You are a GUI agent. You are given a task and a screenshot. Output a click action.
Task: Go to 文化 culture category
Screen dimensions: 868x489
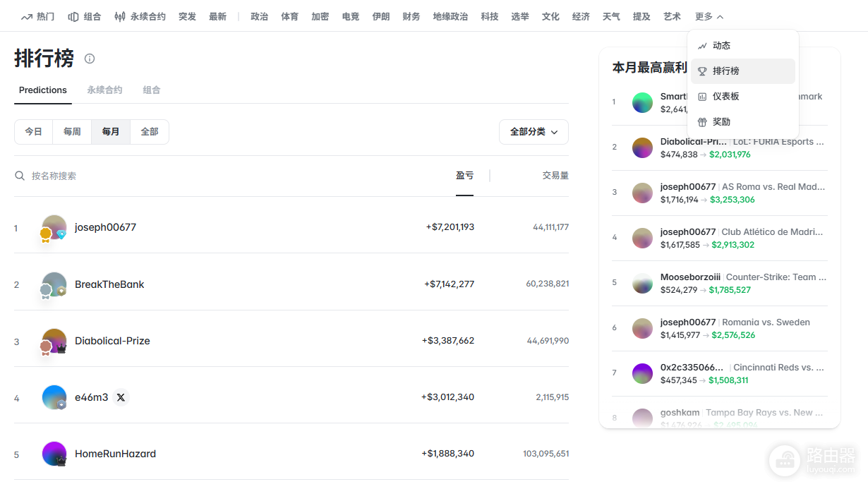[x=550, y=16]
